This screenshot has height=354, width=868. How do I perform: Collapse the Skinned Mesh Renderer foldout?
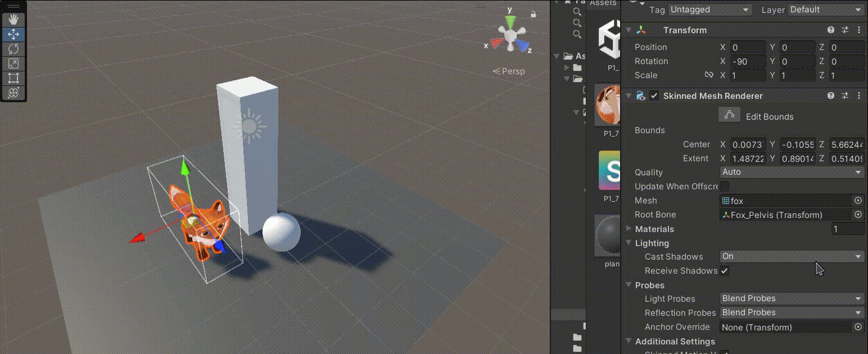[629, 96]
